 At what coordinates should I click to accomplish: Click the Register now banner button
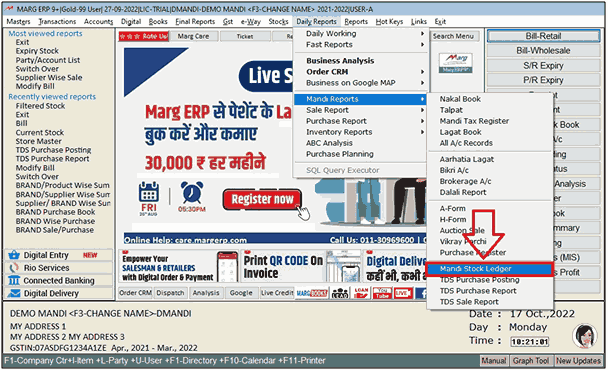click(263, 199)
